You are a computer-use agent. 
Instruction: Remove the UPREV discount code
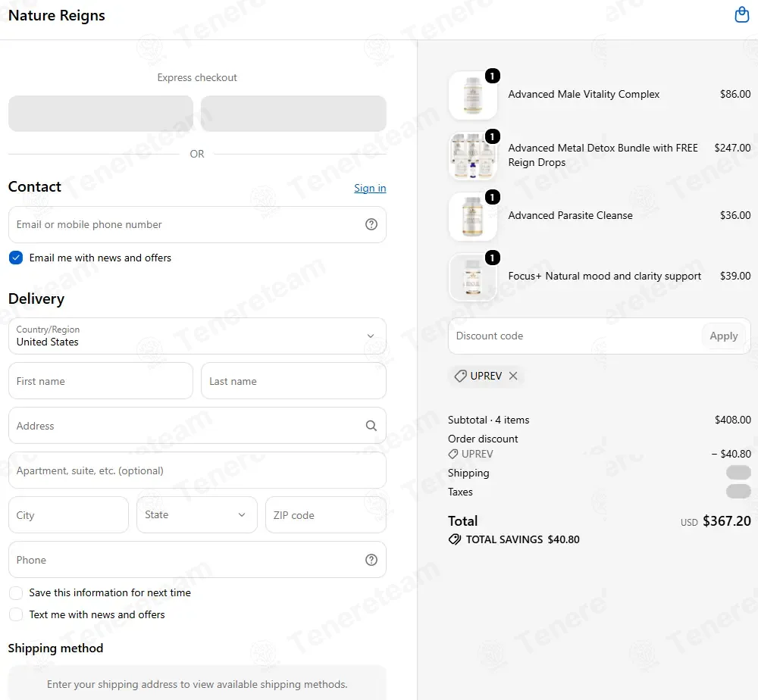[x=513, y=376]
